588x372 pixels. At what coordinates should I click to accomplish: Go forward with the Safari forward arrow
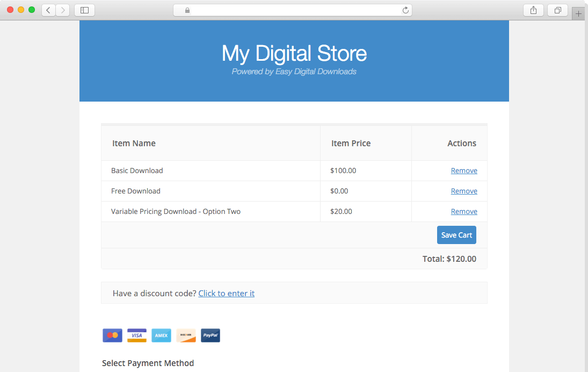pos(63,10)
